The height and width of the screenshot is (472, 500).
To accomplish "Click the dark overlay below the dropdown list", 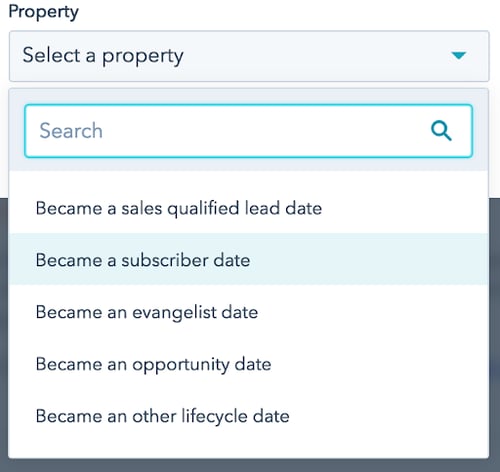I will 250,465.
